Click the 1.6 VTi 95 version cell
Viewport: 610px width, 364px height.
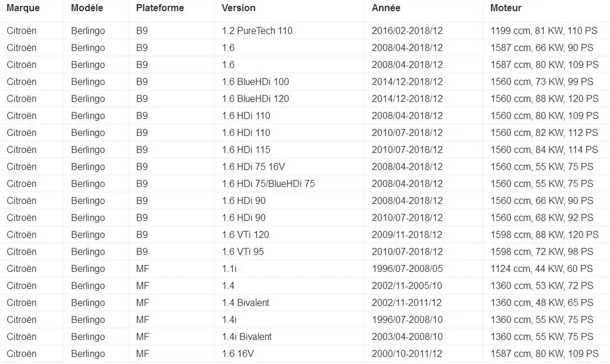click(289, 251)
